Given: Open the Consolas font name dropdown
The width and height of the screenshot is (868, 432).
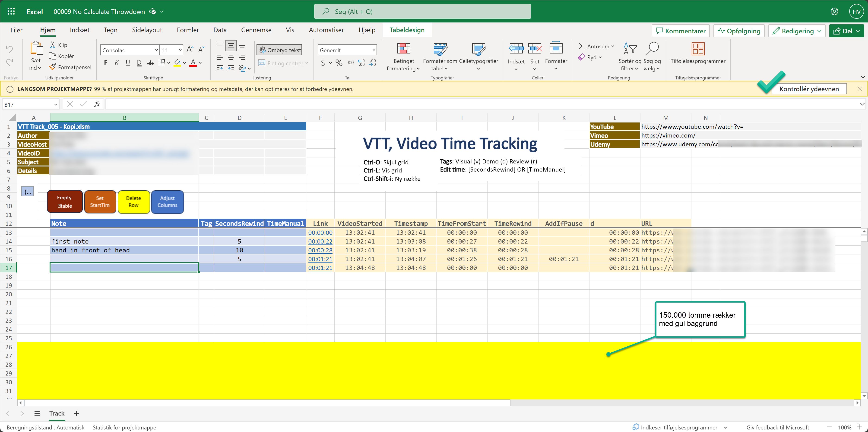Looking at the screenshot, I should pyautogui.click(x=156, y=50).
